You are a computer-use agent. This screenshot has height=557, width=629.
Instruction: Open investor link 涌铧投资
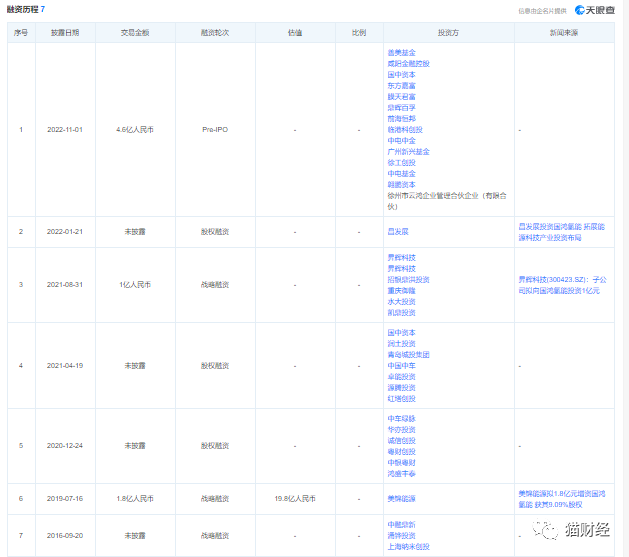401,535
